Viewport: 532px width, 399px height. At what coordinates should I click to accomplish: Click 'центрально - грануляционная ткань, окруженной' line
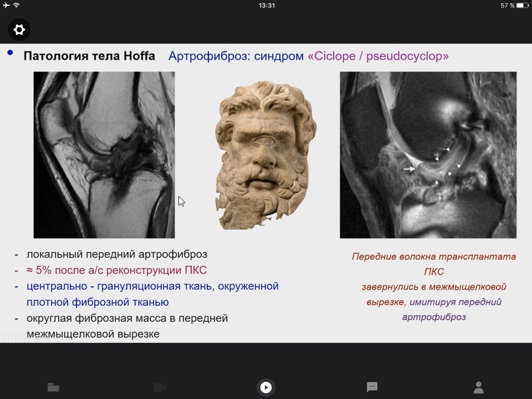click(x=153, y=286)
